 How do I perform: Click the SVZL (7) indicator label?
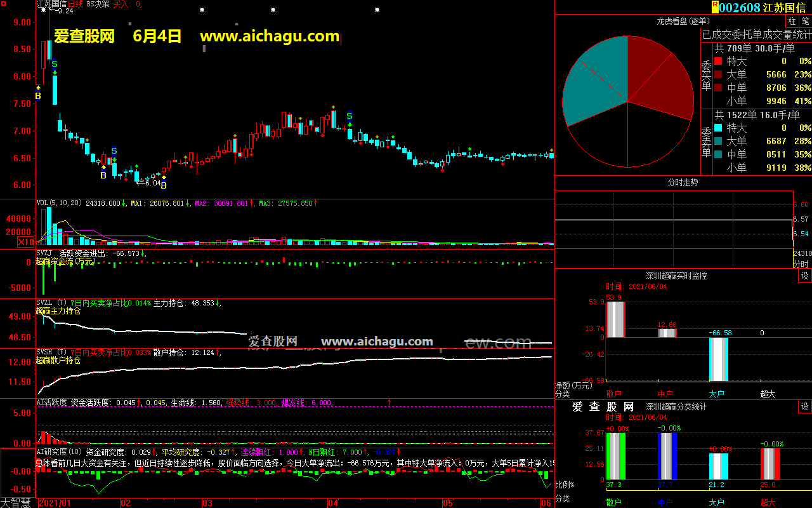[51, 303]
